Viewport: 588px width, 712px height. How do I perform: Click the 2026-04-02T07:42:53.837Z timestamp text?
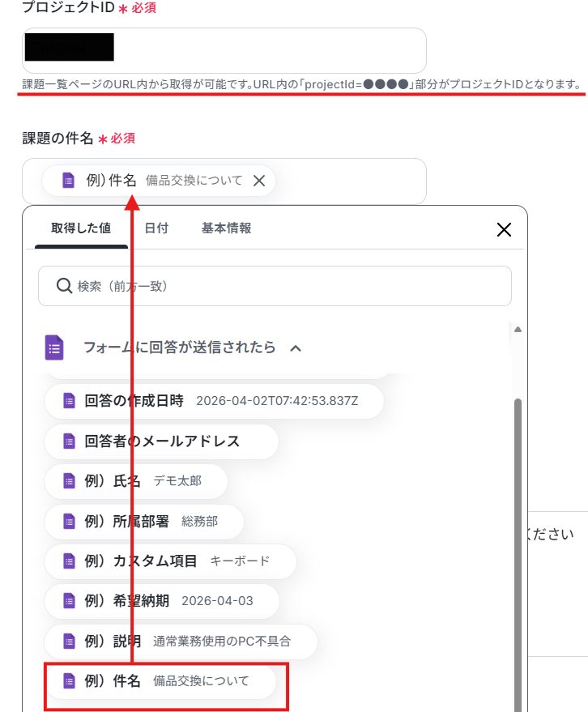pyautogui.click(x=277, y=401)
